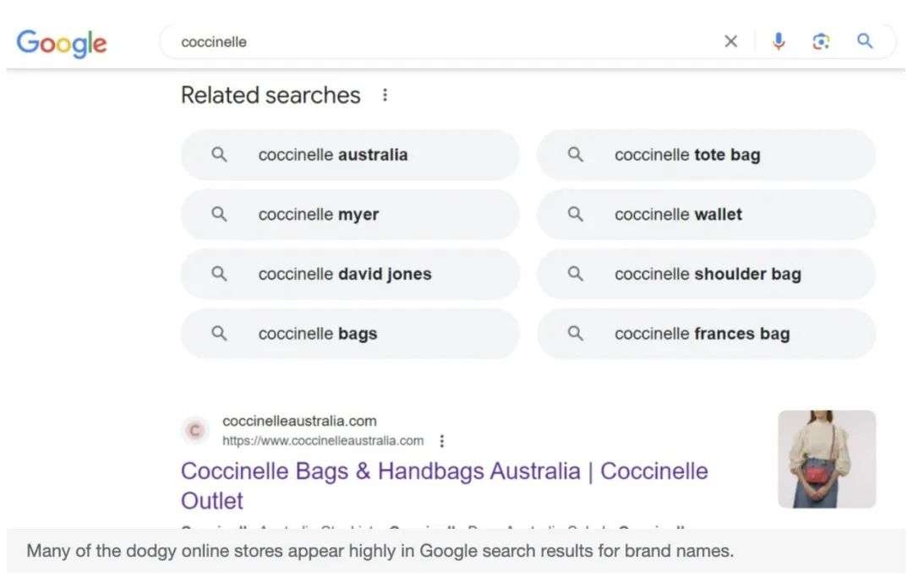Start voice search with microphone icon
This screenshot has width=913, height=588.
click(x=779, y=41)
